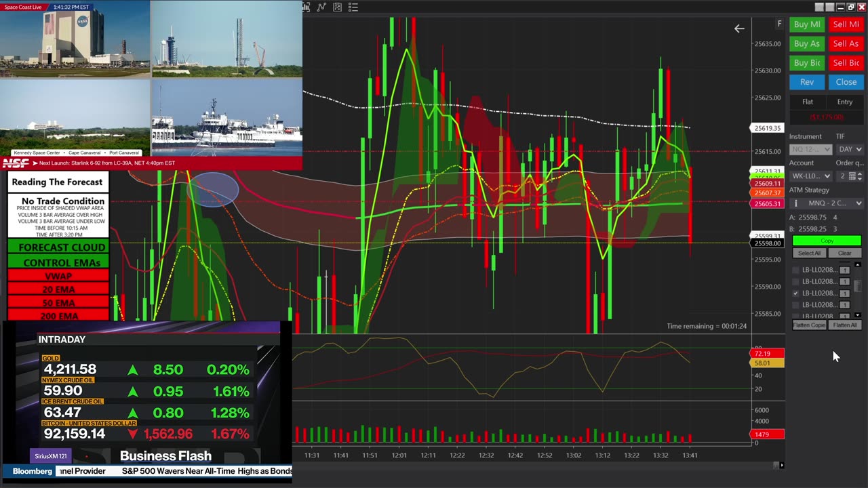868x488 pixels.
Task: Click the NSF logo on the stream
Action: (x=15, y=163)
